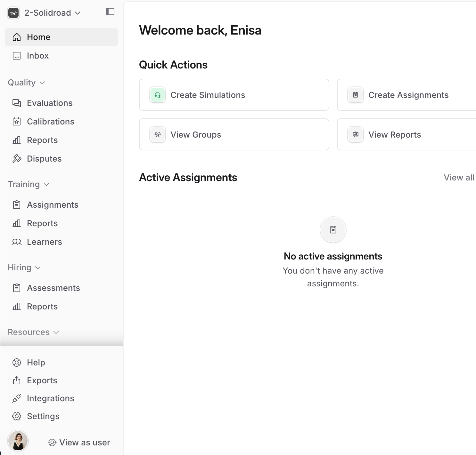Open the user profile avatar
The width and height of the screenshot is (476, 455).
(18, 441)
